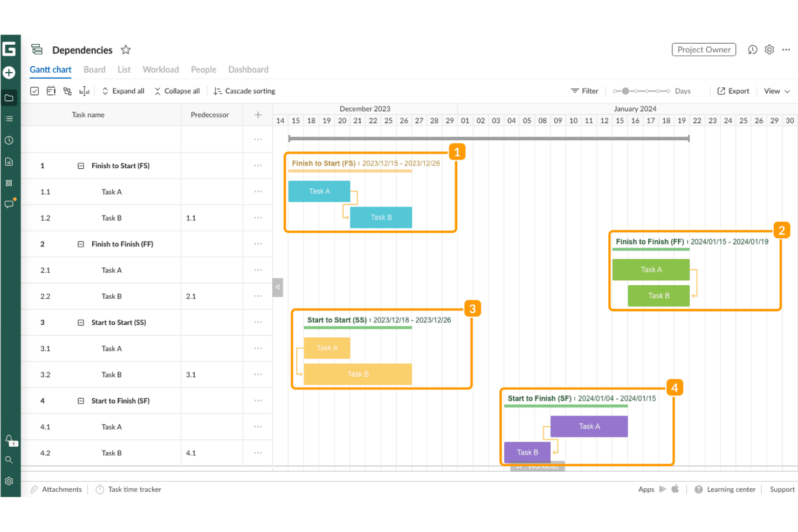798x532 pixels.
Task: Collapse the Finish to Finish (FF) group
Action: (81, 244)
